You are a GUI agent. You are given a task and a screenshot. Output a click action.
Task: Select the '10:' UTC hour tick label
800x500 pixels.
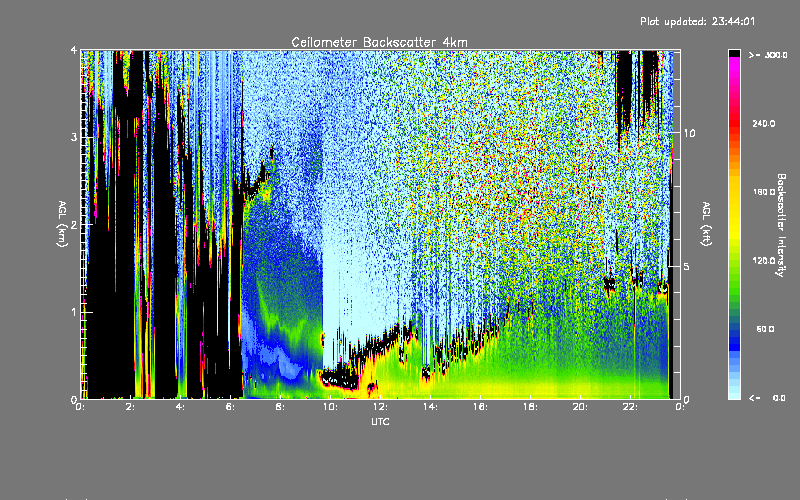331,407
